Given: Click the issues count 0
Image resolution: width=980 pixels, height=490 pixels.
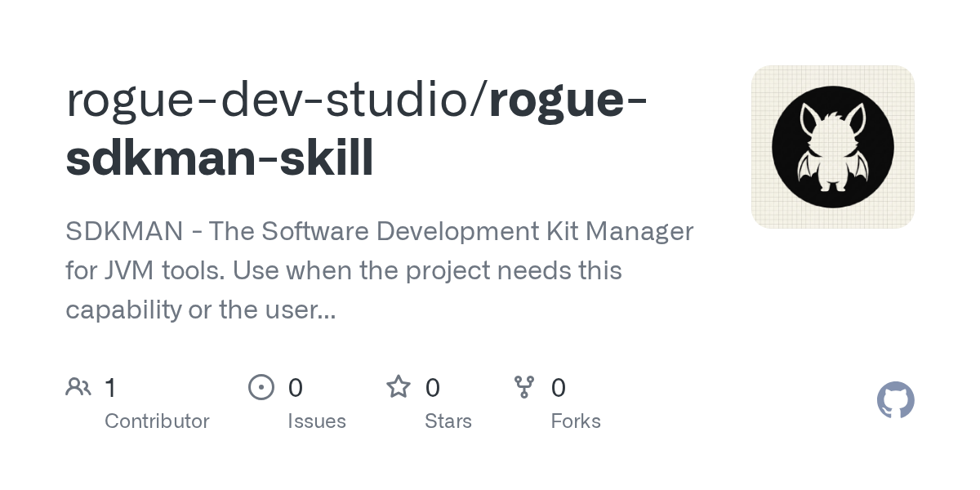Looking at the screenshot, I should pyautogui.click(x=296, y=387).
